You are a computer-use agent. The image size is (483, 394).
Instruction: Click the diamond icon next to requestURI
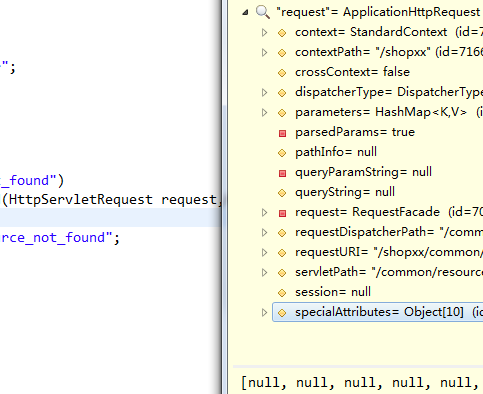282,253
